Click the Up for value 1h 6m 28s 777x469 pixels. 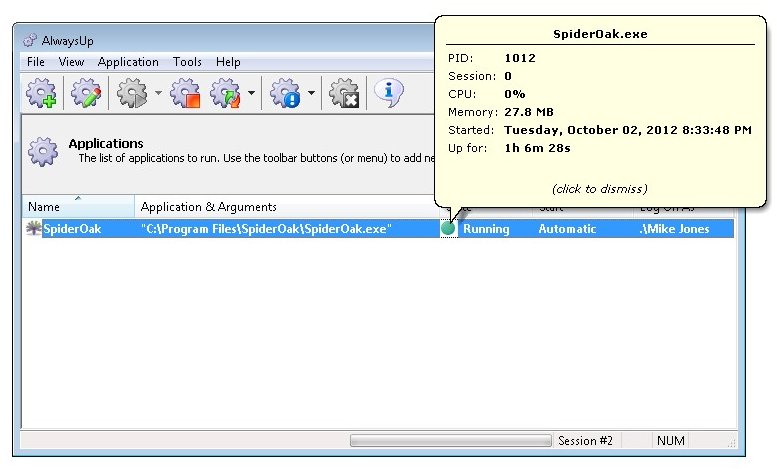click(x=537, y=148)
